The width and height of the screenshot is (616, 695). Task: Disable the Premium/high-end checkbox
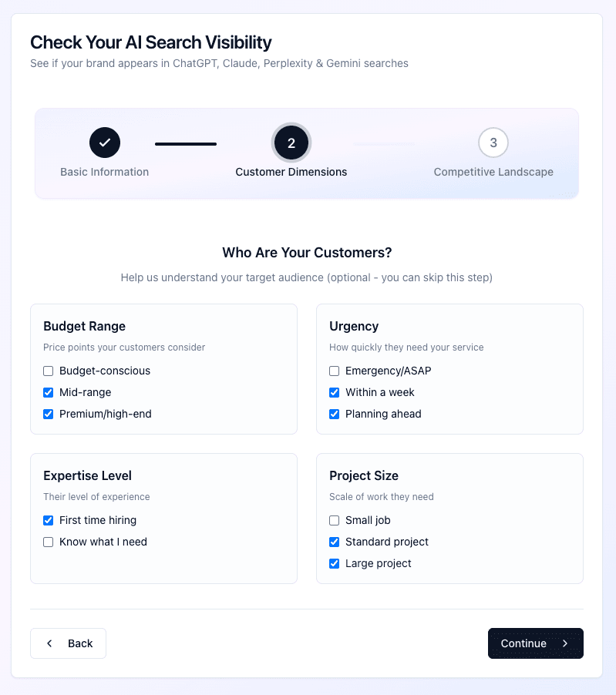coord(48,414)
